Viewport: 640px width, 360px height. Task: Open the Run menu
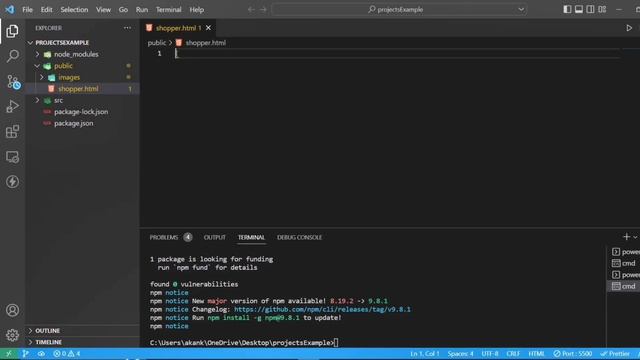click(142, 9)
